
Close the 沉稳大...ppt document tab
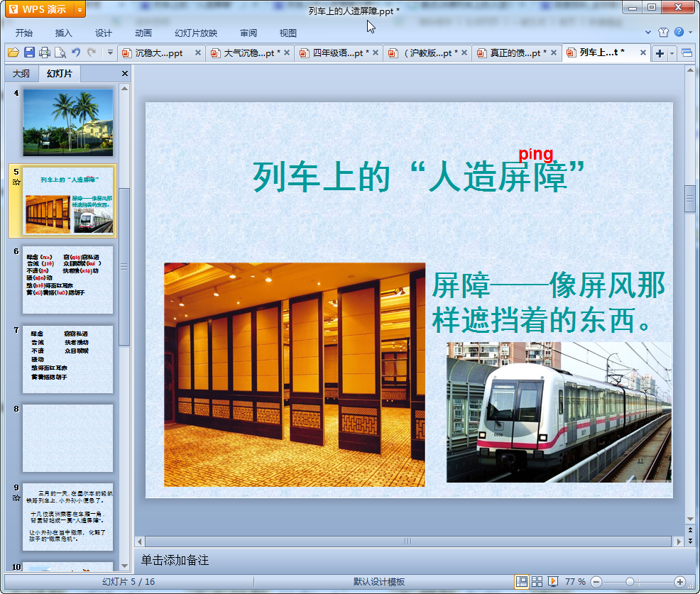tap(198, 53)
